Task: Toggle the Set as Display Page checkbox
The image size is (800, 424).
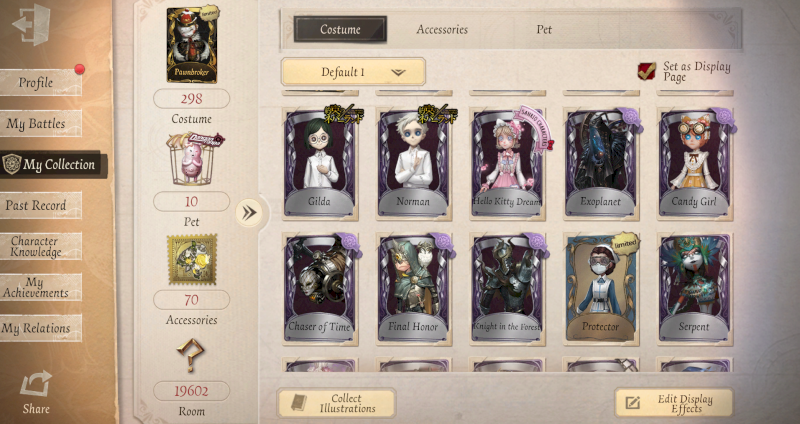Action: 647,71
